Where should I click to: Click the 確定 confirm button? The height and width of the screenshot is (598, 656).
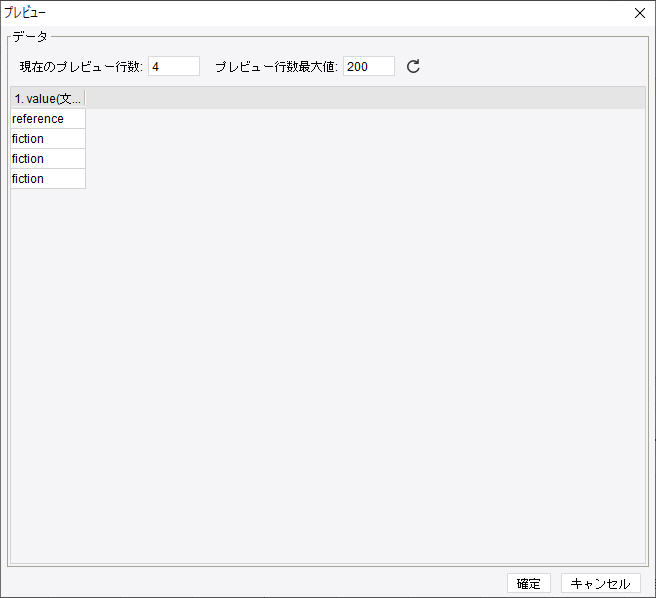click(x=529, y=583)
